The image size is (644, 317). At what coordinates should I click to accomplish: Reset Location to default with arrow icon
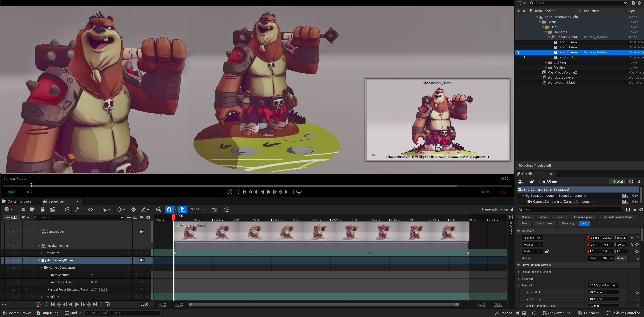(632, 238)
